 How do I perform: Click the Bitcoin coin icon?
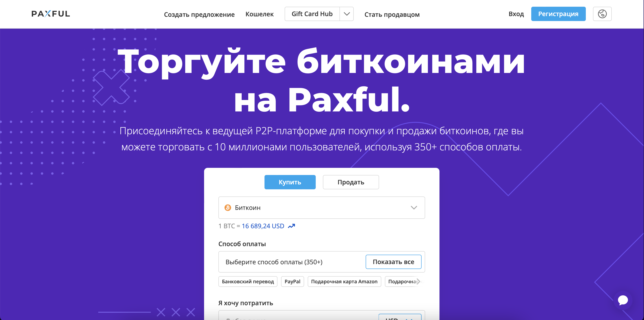(228, 208)
